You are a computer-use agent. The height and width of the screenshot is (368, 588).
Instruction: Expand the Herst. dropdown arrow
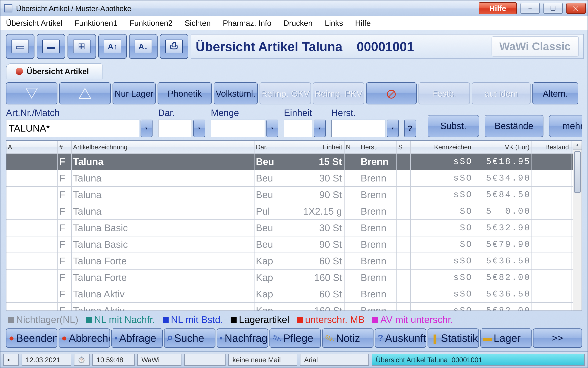click(x=393, y=128)
